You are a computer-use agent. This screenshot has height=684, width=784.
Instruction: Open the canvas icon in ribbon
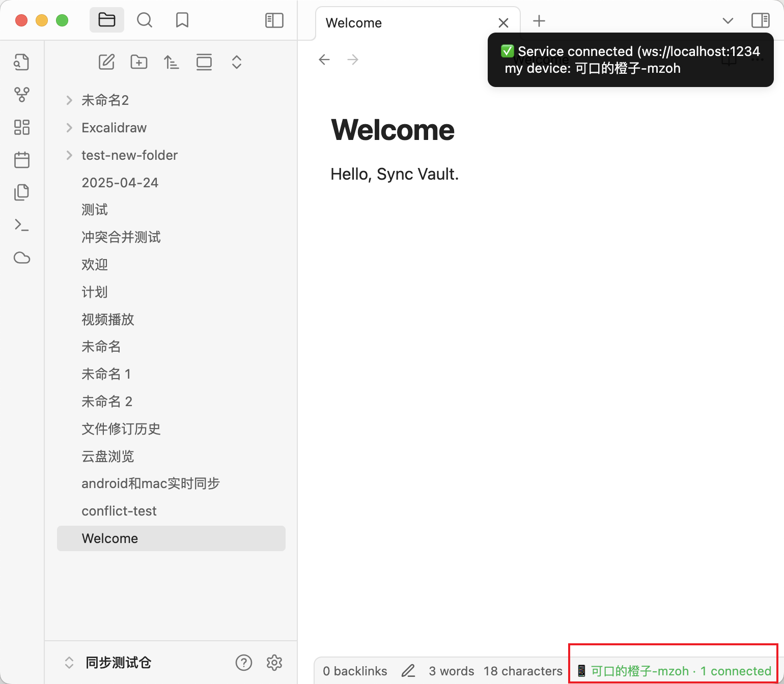click(22, 127)
